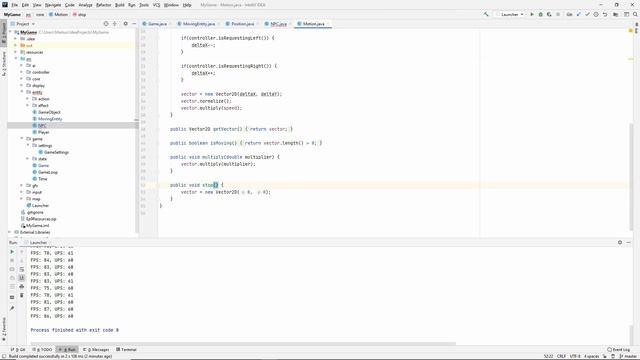The image size is (640, 360).
Task: Open Terminal tool window
Action: point(126,349)
